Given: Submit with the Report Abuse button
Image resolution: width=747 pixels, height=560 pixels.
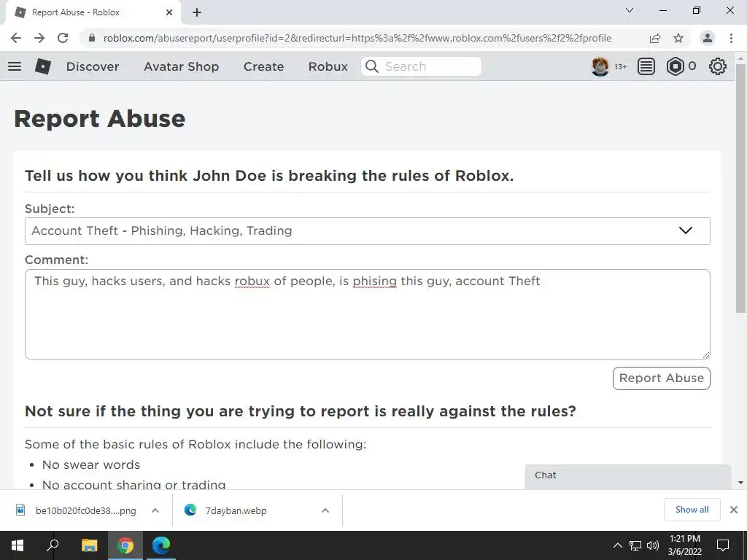Looking at the screenshot, I should pyautogui.click(x=661, y=378).
